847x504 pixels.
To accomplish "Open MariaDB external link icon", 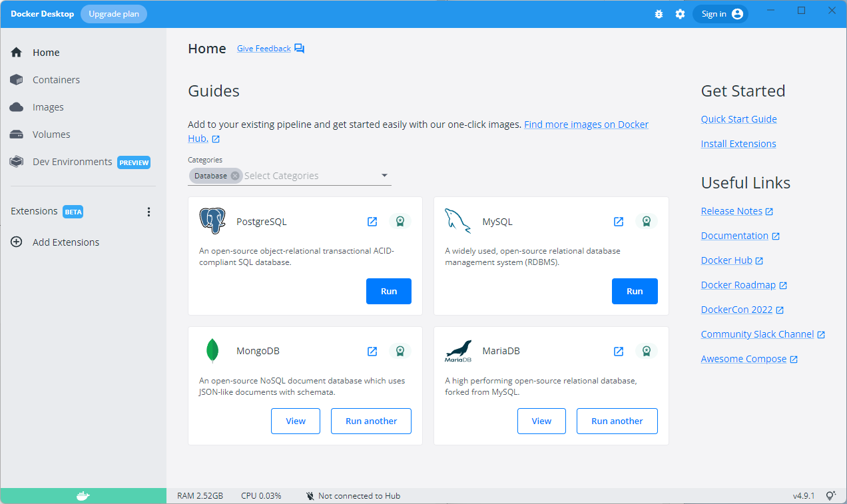I will coord(619,352).
